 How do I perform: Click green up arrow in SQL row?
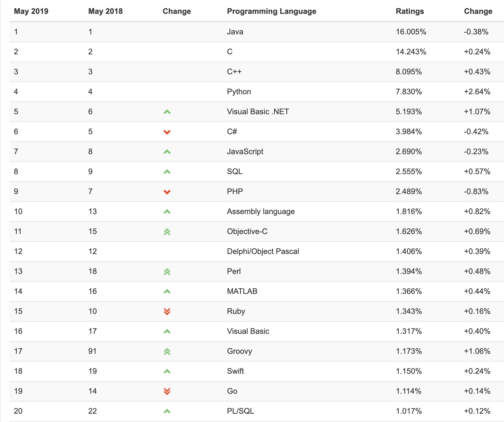[167, 172]
